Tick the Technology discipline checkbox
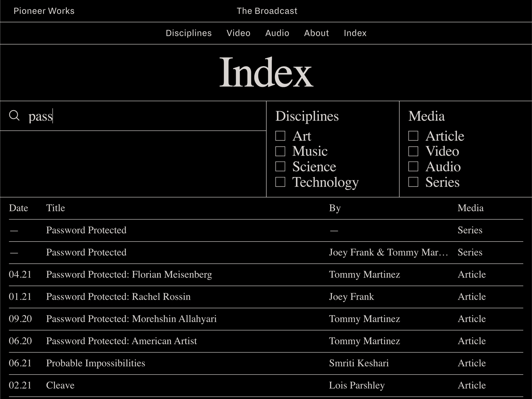 click(280, 182)
